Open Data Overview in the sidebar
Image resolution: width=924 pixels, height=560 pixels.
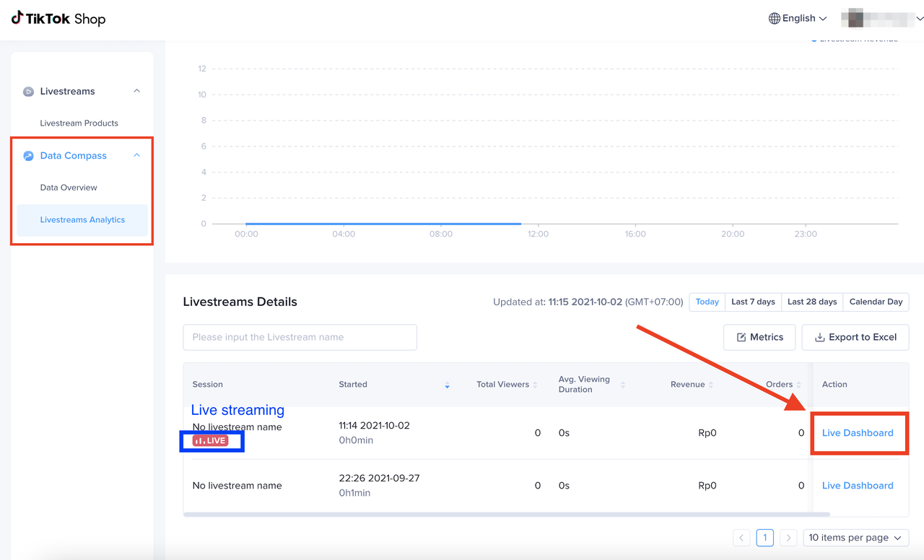(x=69, y=188)
